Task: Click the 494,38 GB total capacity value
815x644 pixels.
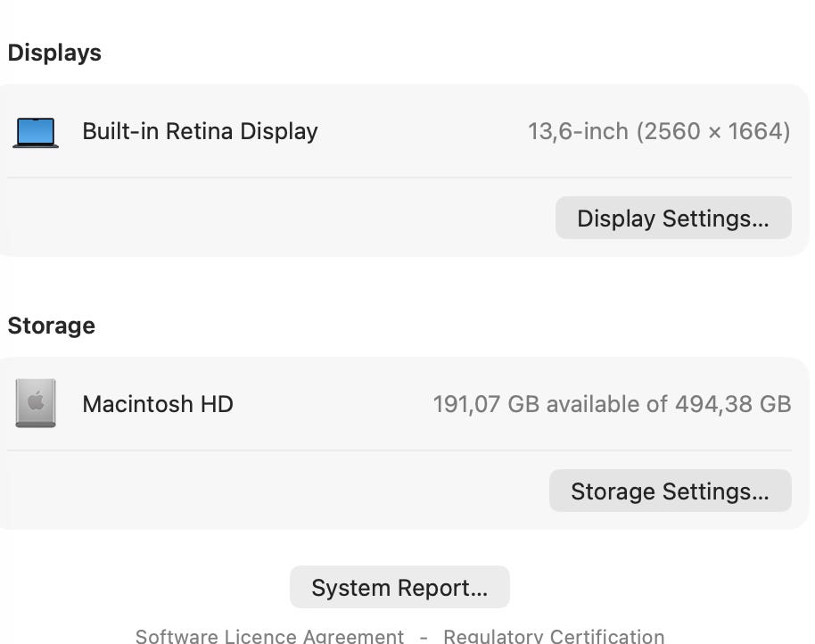Action: [733, 404]
